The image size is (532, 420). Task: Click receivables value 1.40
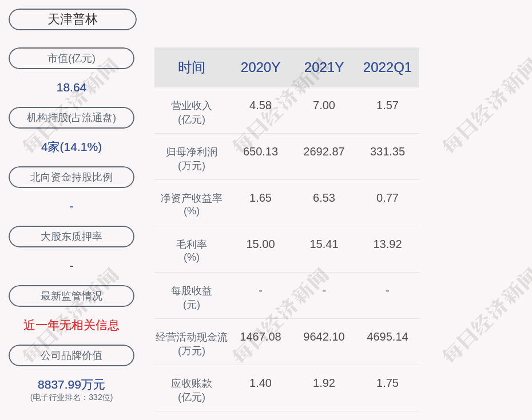pos(261,383)
